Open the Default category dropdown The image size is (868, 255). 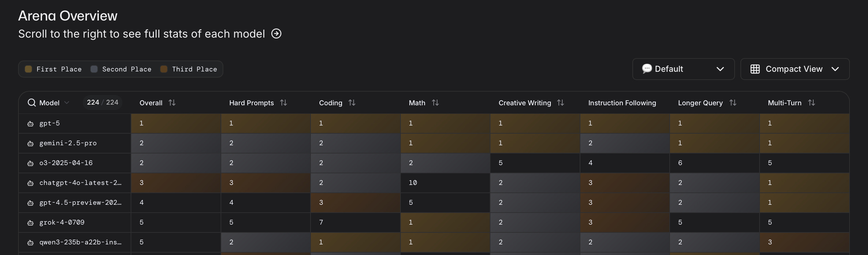[683, 69]
